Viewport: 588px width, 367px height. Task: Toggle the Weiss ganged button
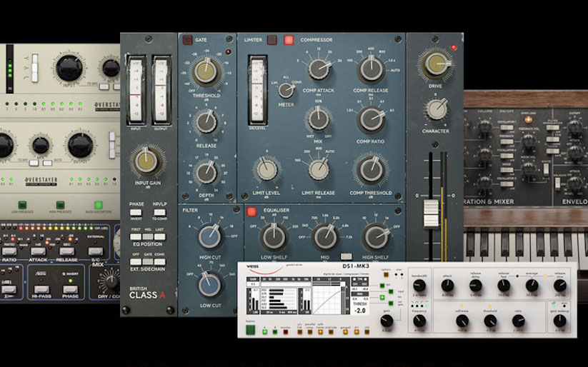tap(345, 332)
